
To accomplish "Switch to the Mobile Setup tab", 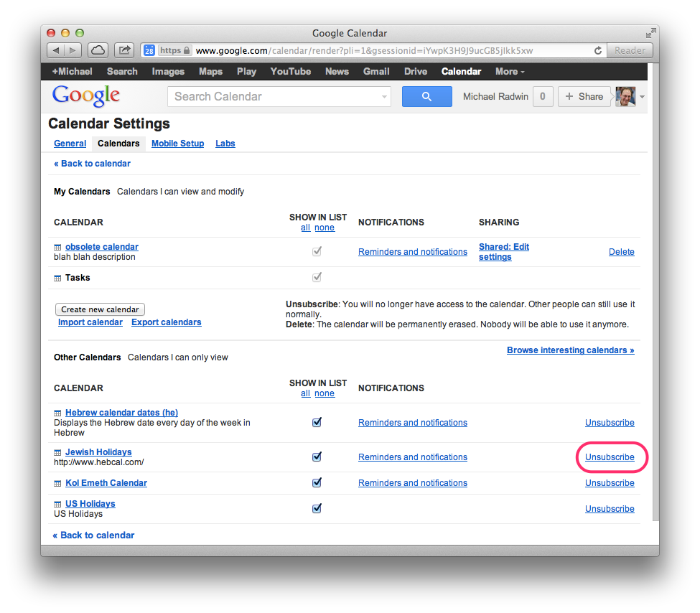I will pyautogui.click(x=177, y=144).
